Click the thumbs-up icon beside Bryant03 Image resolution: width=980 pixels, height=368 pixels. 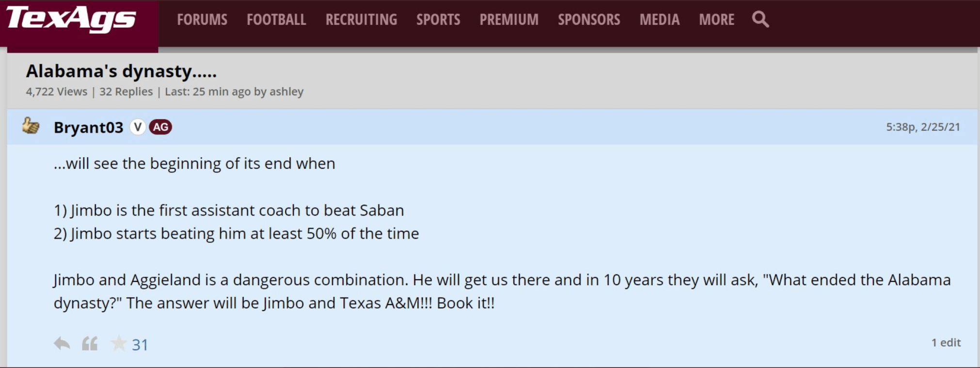(31, 126)
